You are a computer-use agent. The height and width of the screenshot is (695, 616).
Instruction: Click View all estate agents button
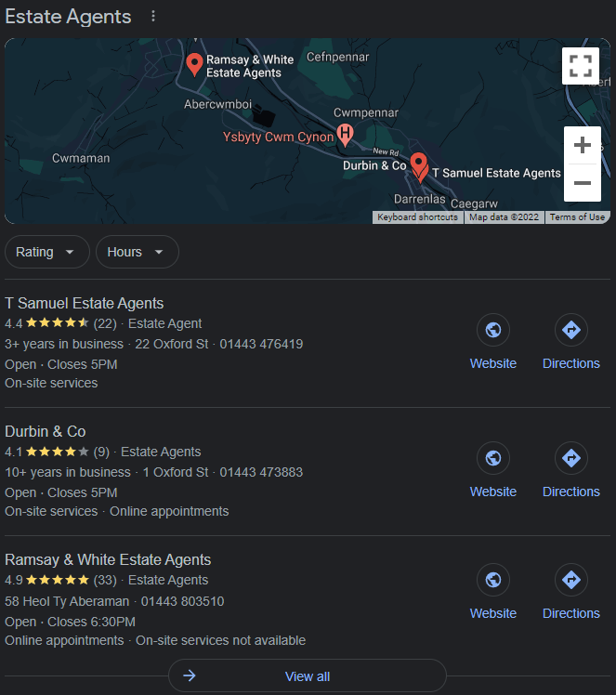(307, 676)
